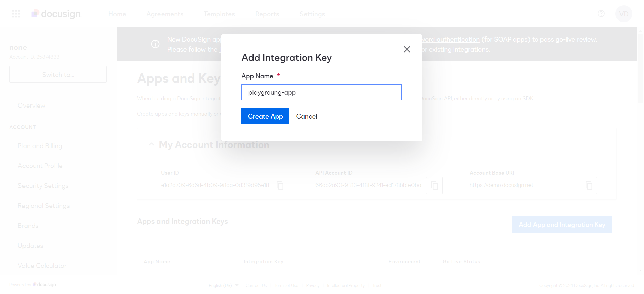This screenshot has height=294, width=644.
Task: Open the app launcher grid icon
Action: (x=16, y=14)
